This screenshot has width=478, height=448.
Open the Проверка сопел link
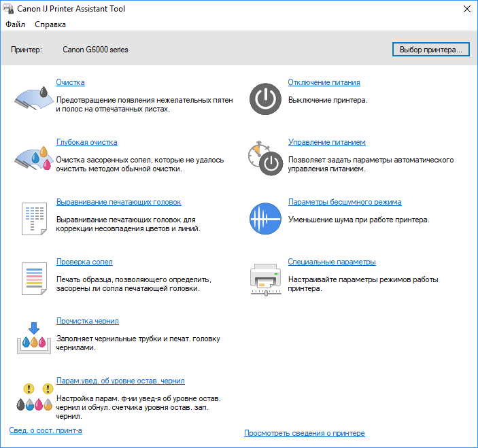84,262
